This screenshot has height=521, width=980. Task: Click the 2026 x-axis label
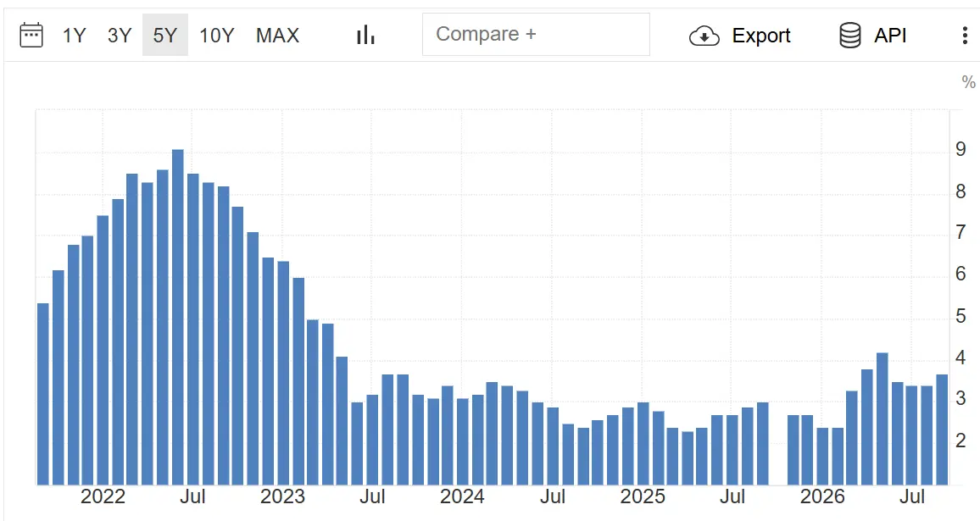point(822,496)
